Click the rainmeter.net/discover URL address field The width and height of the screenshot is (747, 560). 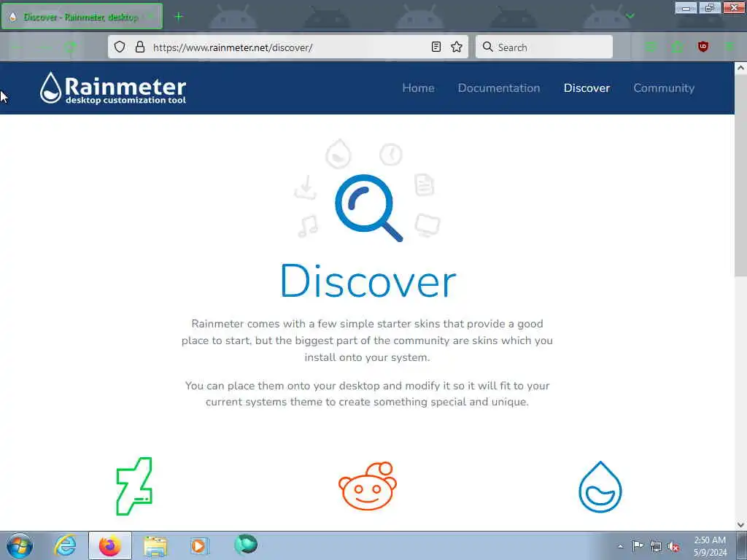[288, 47]
